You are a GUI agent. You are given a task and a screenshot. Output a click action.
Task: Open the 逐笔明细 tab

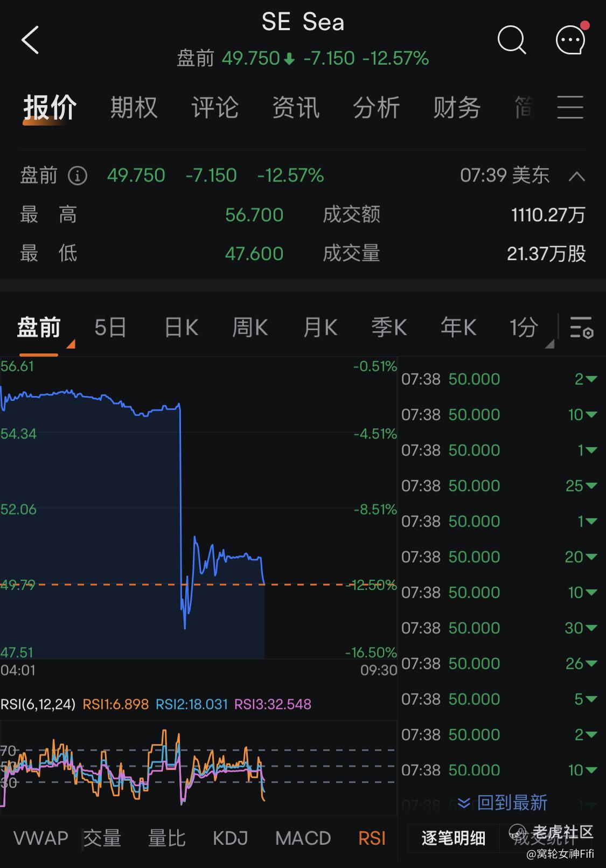[454, 838]
